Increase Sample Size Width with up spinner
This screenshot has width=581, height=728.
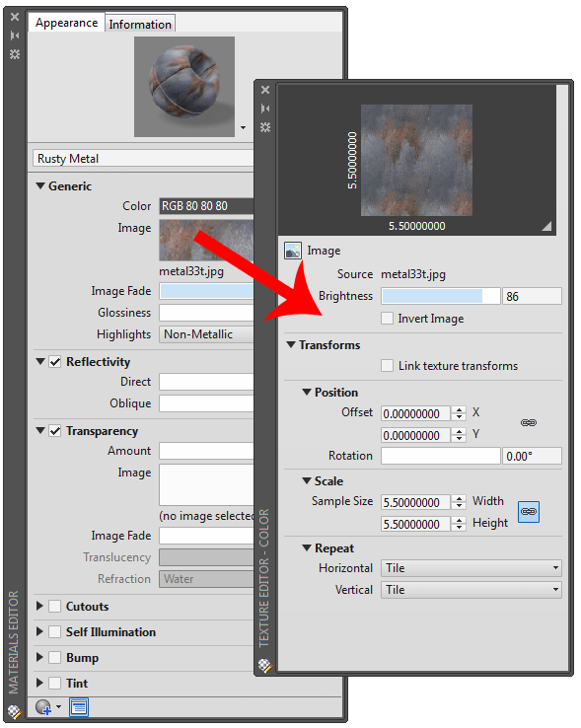click(459, 498)
